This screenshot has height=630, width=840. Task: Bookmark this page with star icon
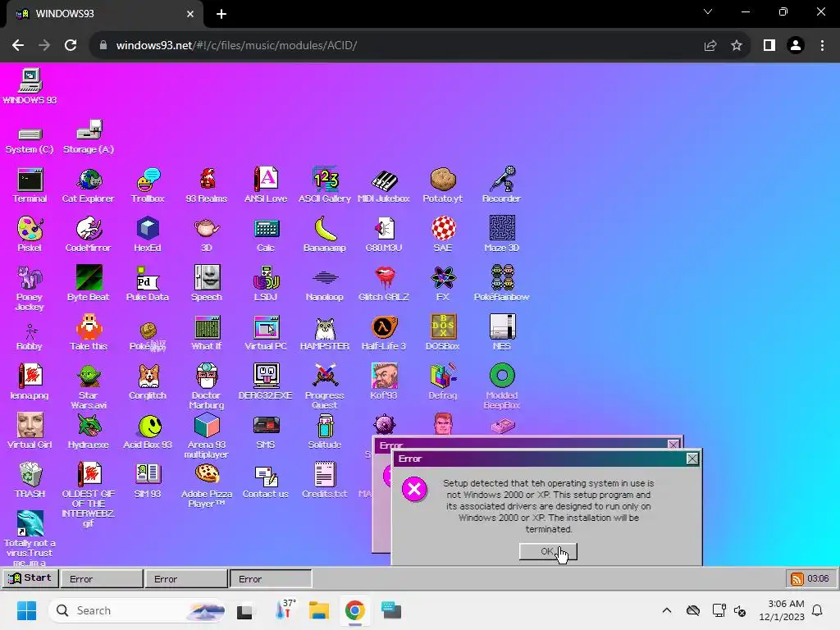[737, 46]
